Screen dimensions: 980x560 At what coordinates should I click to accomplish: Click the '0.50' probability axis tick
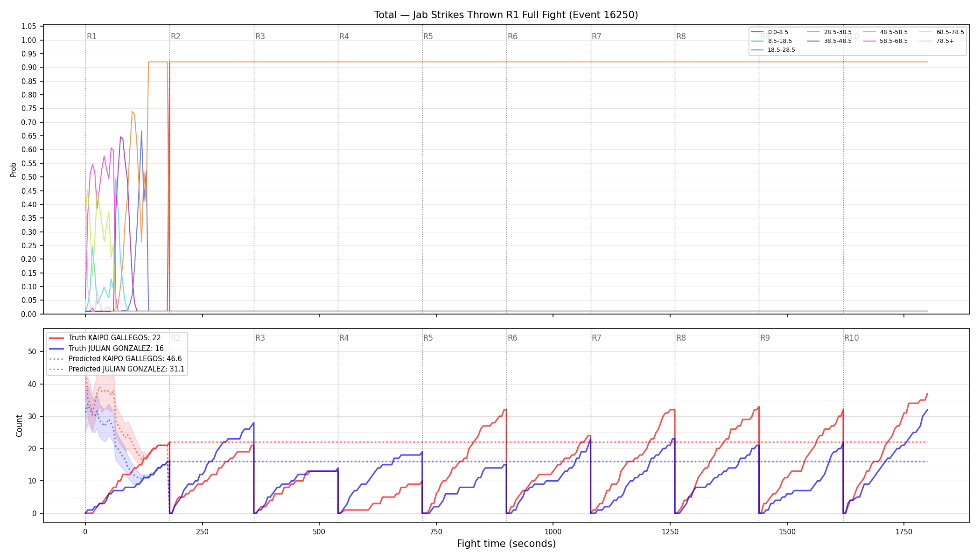[29, 177]
